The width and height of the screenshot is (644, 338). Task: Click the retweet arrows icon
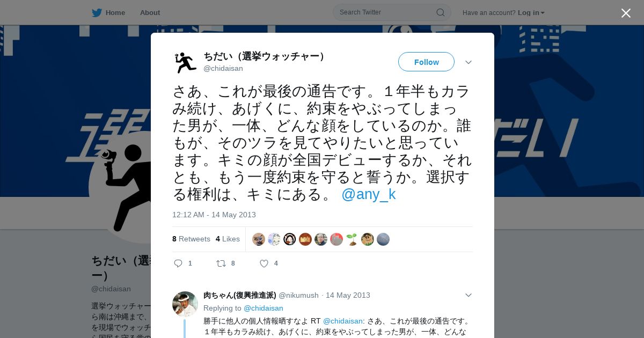221,263
